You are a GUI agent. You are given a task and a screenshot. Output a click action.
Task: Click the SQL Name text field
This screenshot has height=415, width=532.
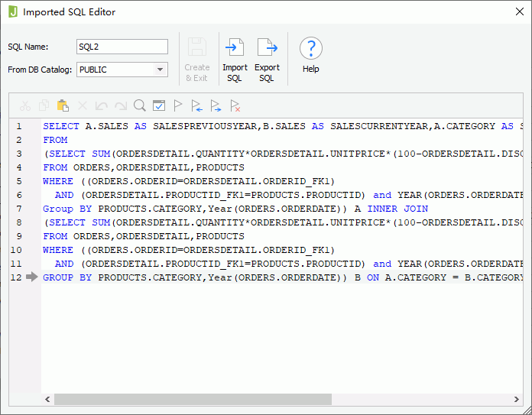122,47
